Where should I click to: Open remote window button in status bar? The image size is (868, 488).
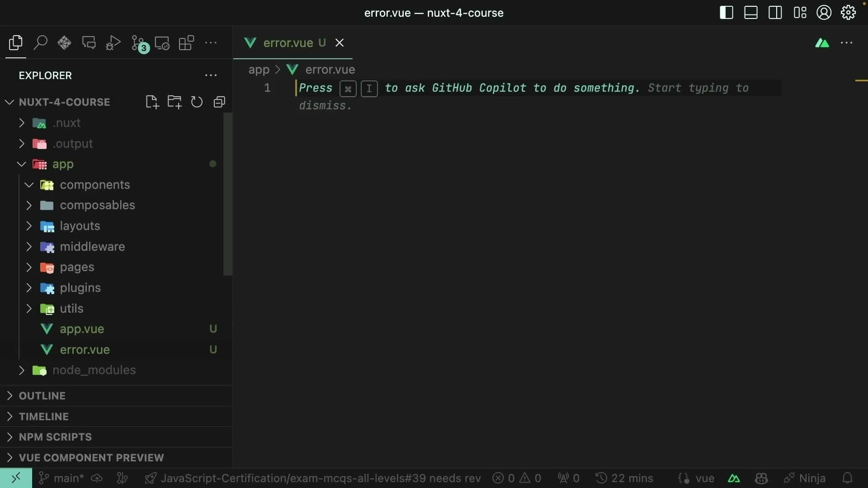[x=16, y=478]
